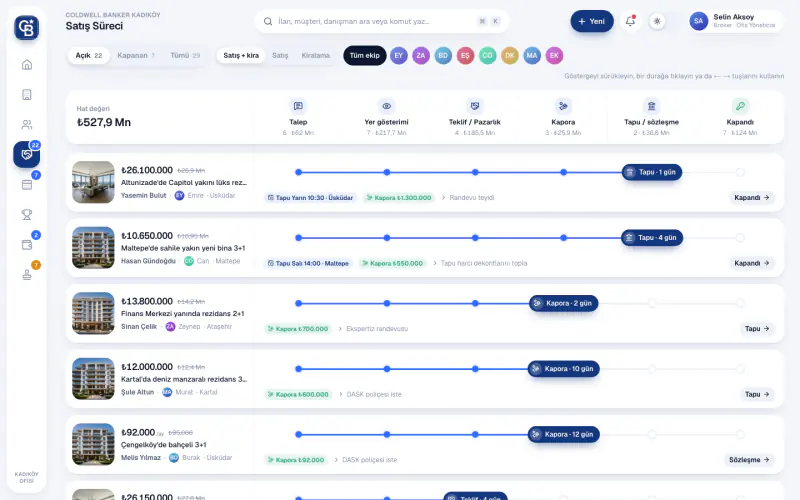Filter by team member BD avatar
Screen dimensions: 800x500
point(443,56)
